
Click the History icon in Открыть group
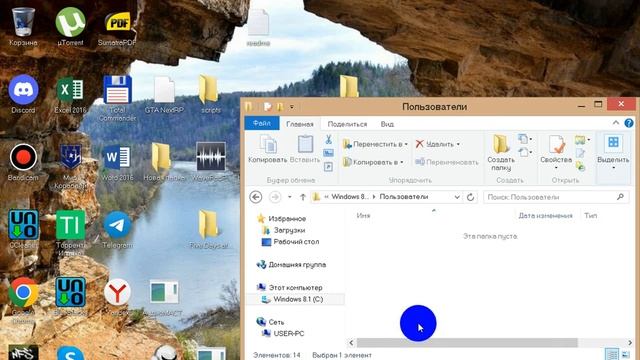coord(580,167)
